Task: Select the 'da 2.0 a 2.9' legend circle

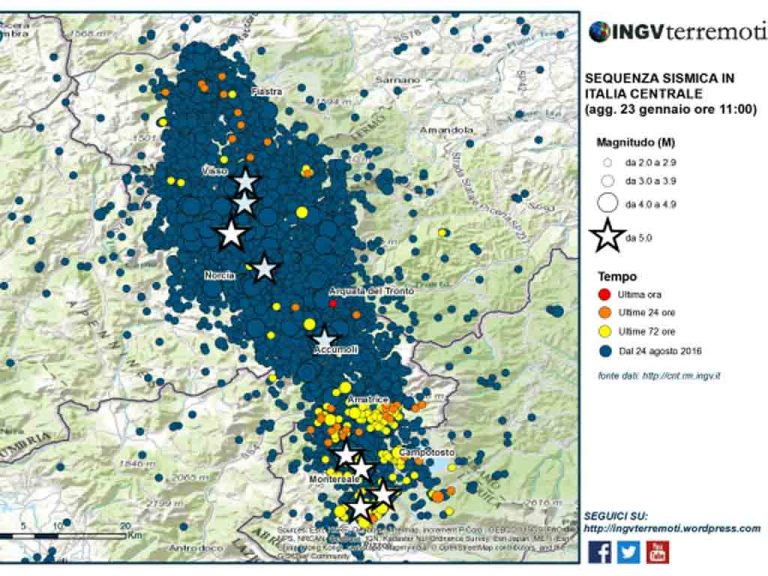Action: click(x=607, y=161)
